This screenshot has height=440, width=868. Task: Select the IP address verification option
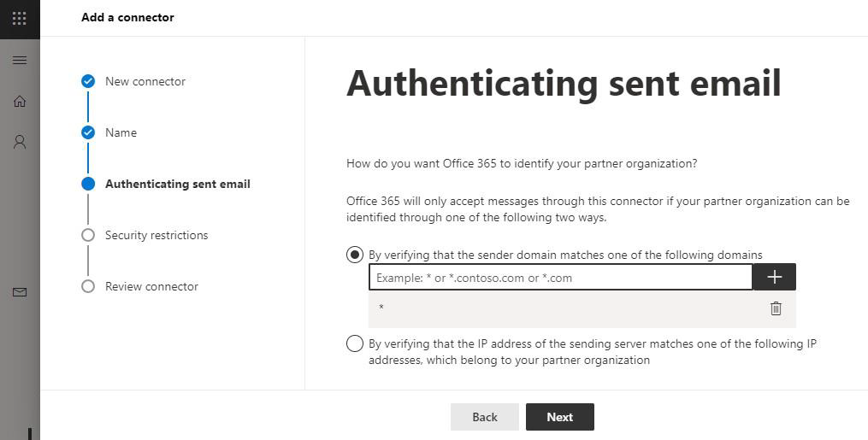(355, 343)
